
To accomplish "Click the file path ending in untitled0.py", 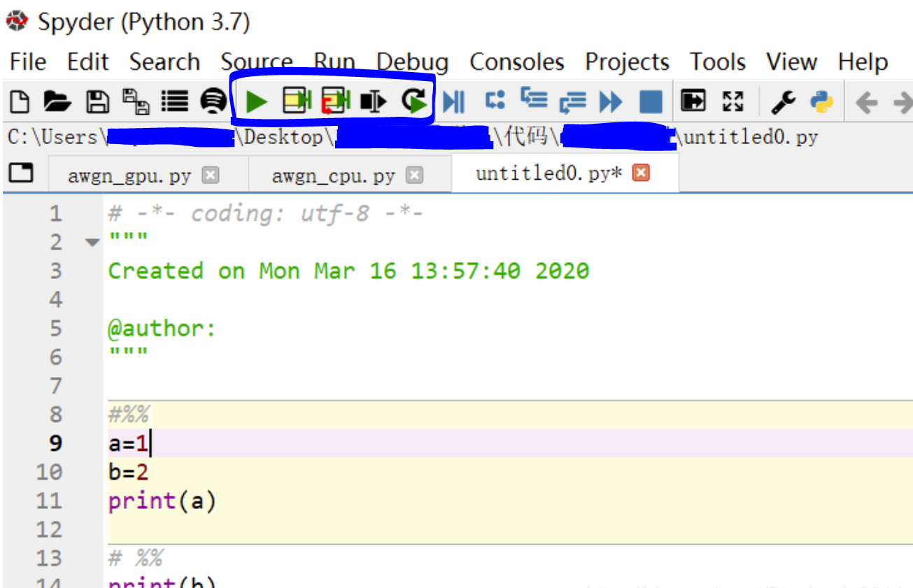I will (413, 137).
